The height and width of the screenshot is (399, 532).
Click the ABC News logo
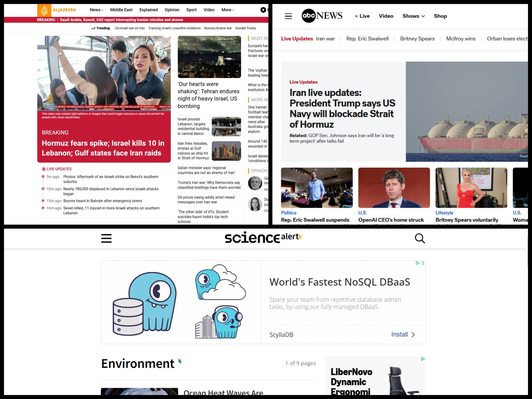point(321,15)
